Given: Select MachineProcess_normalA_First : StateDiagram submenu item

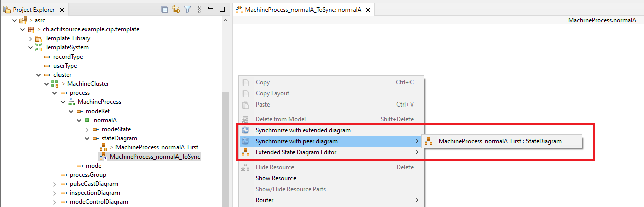Looking at the screenshot, I should pos(500,141).
